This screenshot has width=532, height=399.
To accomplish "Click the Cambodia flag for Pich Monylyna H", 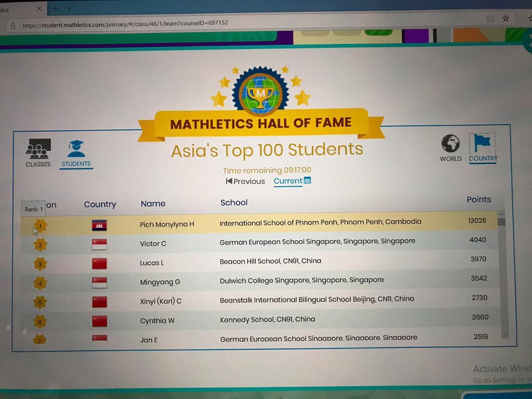I will pos(99,225).
